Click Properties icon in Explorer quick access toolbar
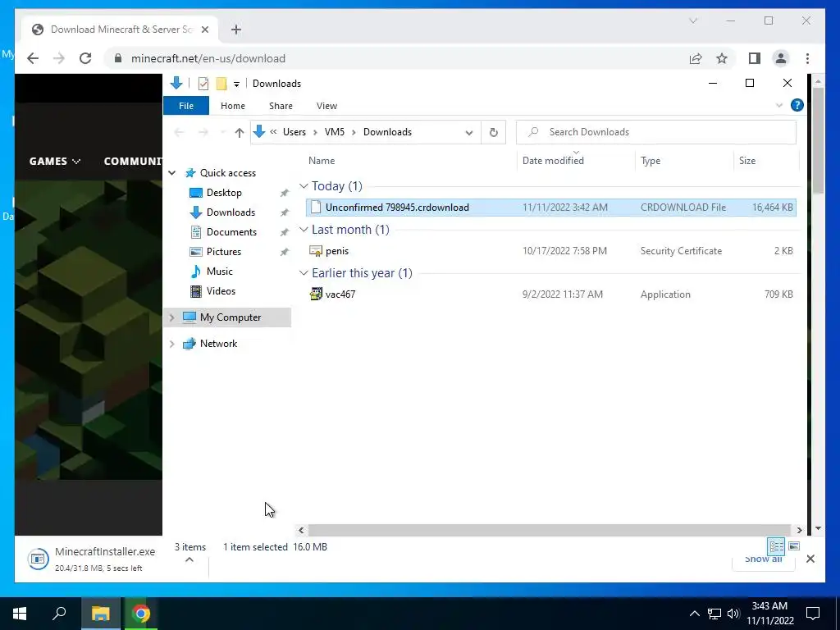 coord(203,84)
